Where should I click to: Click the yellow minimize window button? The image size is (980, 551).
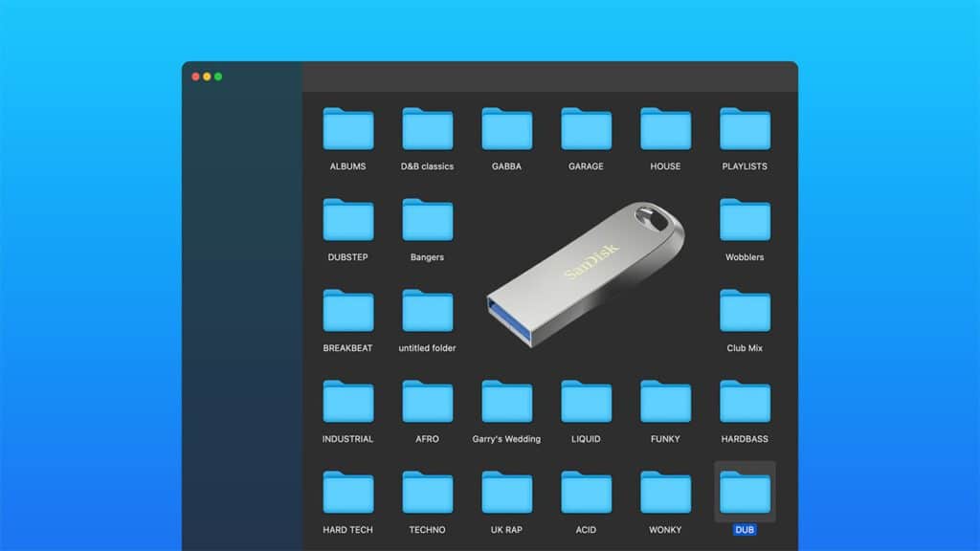click(x=207, y=77)
